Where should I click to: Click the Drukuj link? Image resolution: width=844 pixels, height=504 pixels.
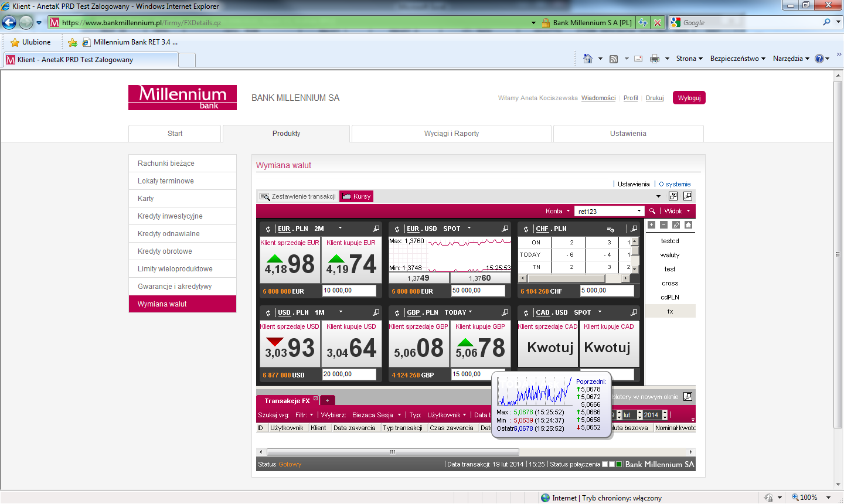(x=655, y=98)
